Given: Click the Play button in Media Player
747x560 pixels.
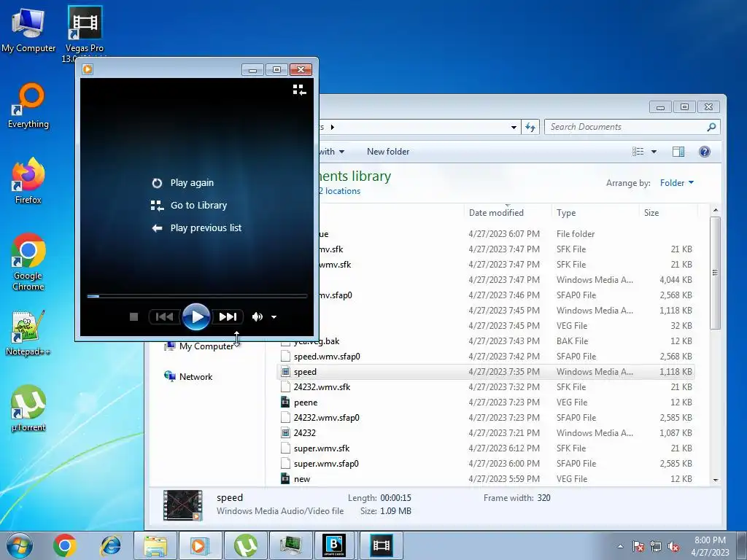Looking at the screenshot, I should click(x=196, y=316).
